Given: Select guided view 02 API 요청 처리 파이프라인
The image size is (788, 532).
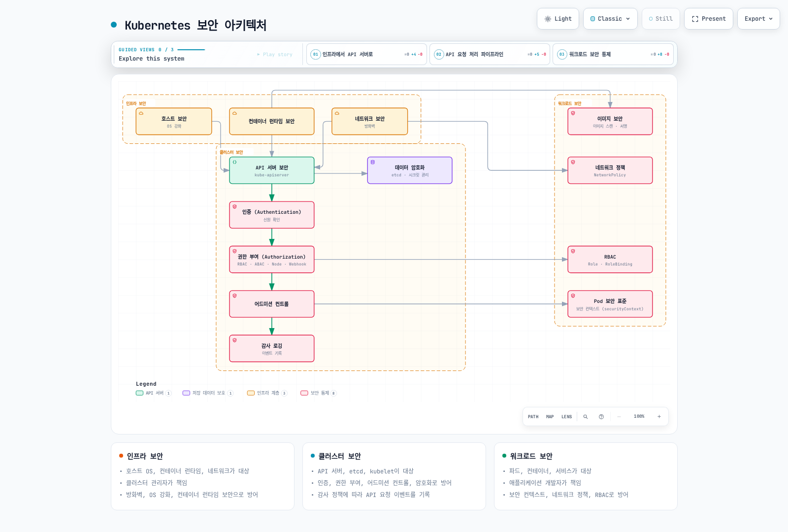Looking at the screenshot, I should tap(489, 54).
